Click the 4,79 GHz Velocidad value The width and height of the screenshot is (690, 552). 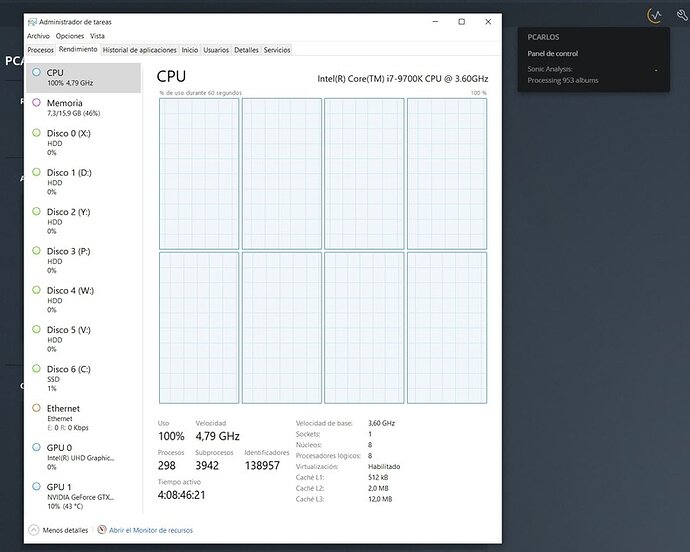coord(217,436)
